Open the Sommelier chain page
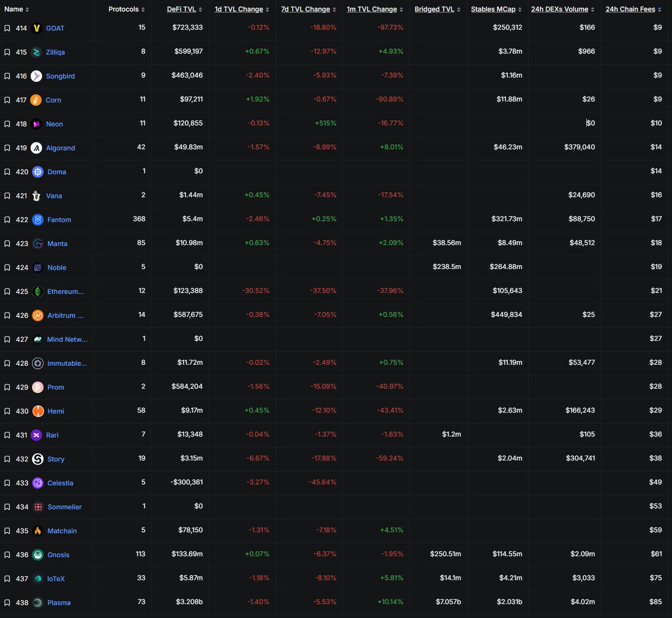The height and width of the screenshot is (618, 672). [64, 507]
